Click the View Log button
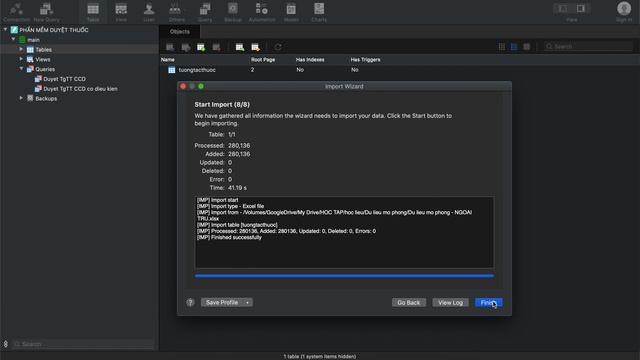The image size is (640, 360). pyautogui.click(x=450, y=302)
